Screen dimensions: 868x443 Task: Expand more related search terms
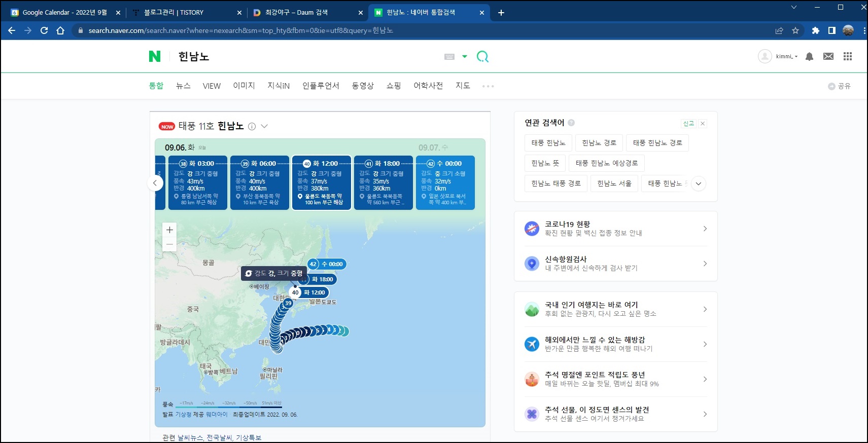(x=699, y=183)
